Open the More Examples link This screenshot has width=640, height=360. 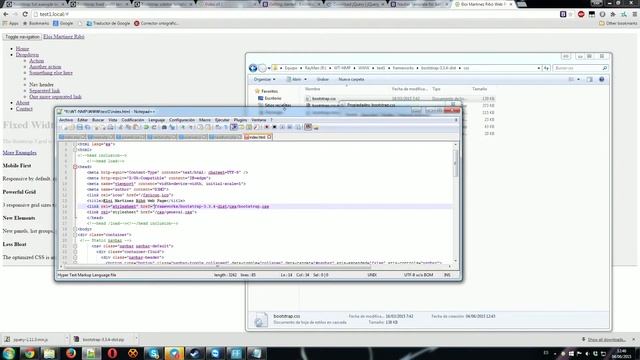20,153
